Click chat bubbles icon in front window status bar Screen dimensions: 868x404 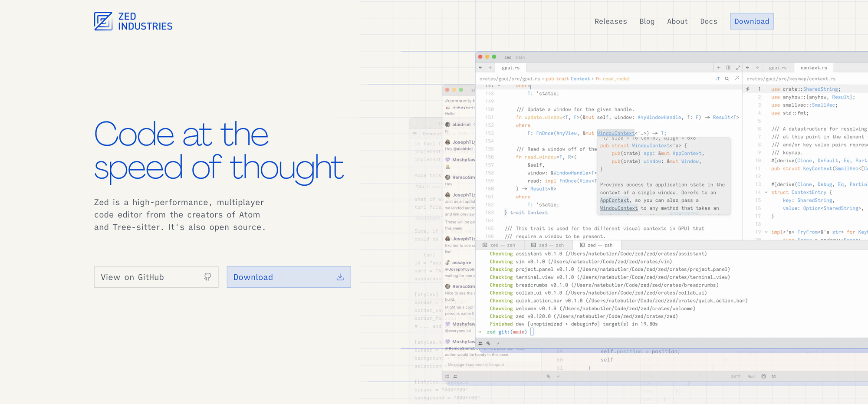pos(488,343)
